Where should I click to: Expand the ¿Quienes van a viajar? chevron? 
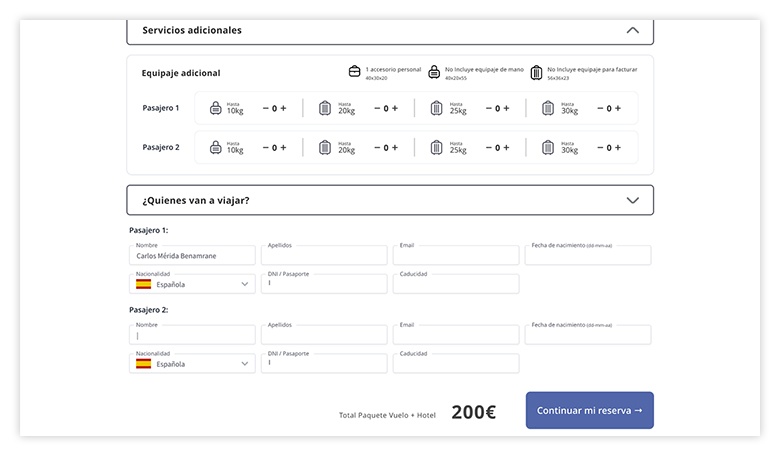(632, 200)
